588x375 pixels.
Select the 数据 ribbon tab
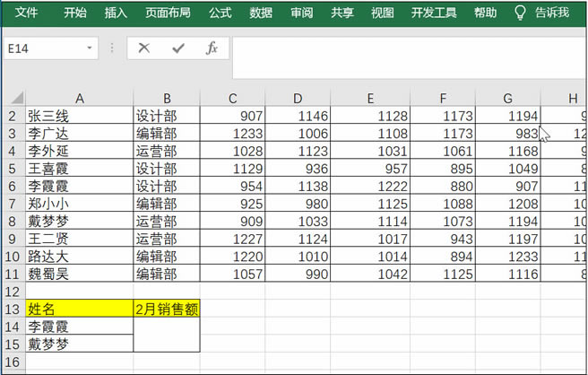(x=261, y=13)
